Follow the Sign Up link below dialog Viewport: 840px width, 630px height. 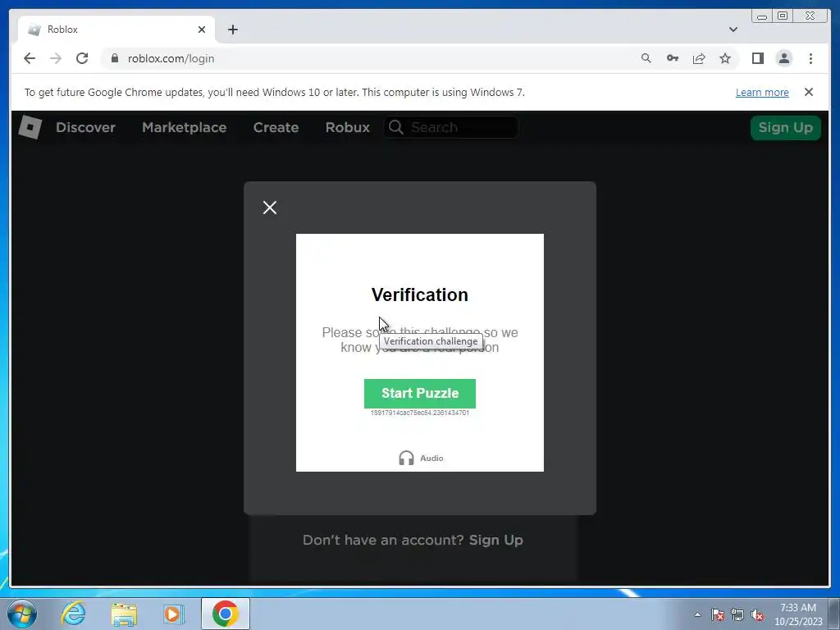coord(496,540)
